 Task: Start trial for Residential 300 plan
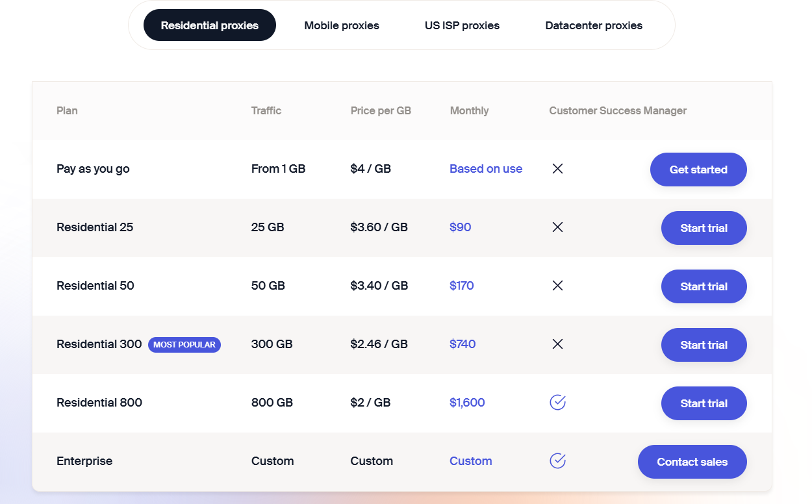(704, 345)
